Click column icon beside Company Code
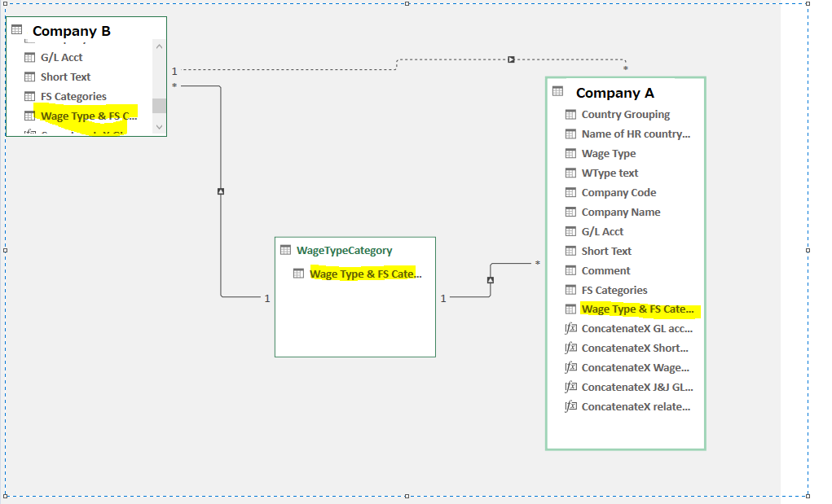Screen dimensions: 832x504 570,192
